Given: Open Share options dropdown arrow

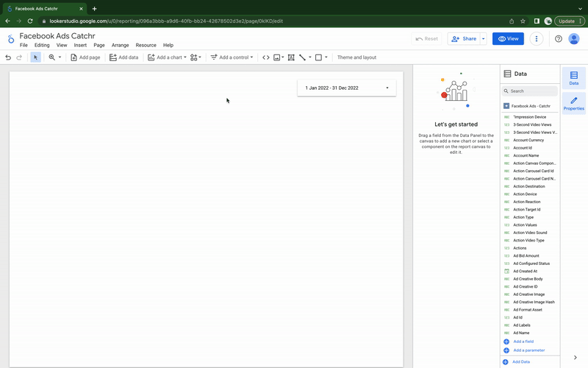Looking at the screenshot, I should point(483,39).
